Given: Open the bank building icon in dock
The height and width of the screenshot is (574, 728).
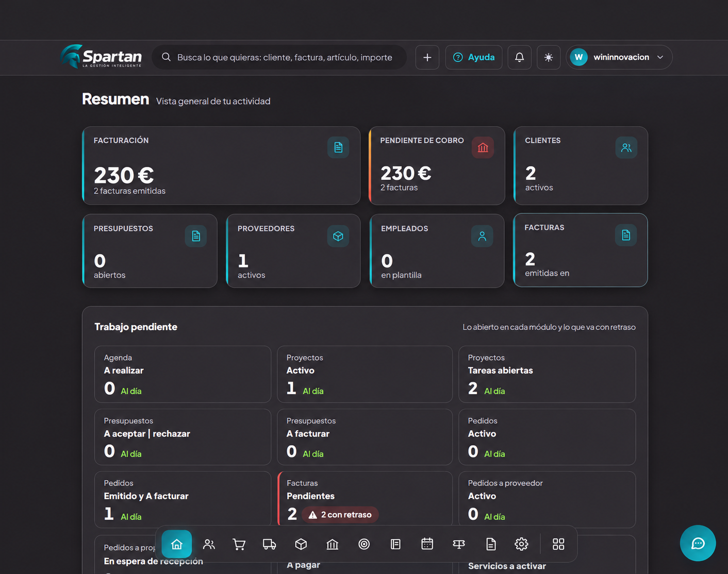Looking at the screenshot, I should 333,544.
